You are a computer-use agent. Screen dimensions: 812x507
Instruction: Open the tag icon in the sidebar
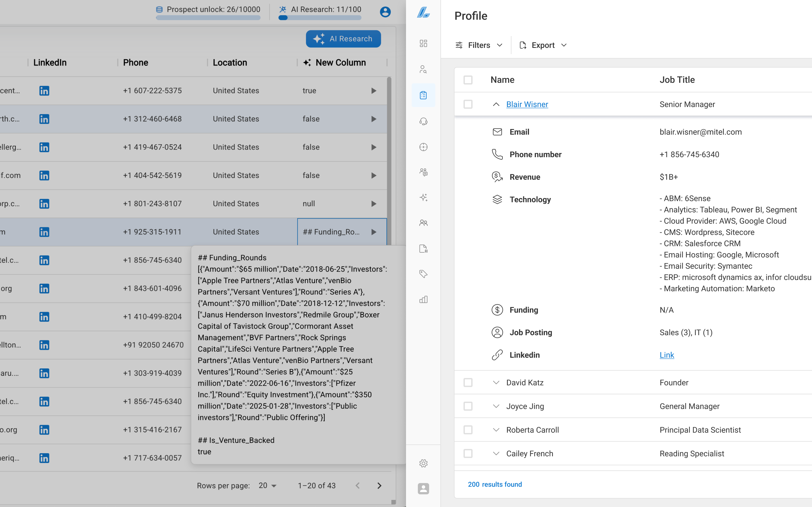click(x=423, y=274)
